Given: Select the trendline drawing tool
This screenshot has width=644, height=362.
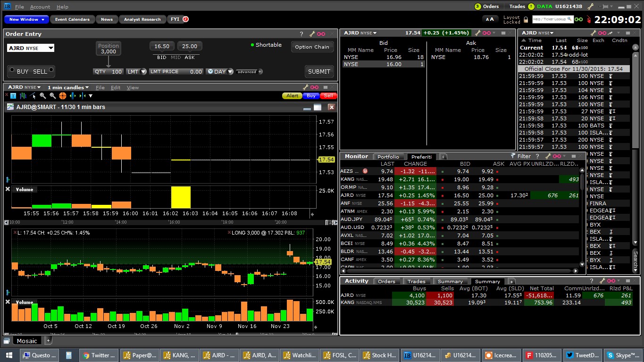Looking at the screenshot, I should 33,96.
